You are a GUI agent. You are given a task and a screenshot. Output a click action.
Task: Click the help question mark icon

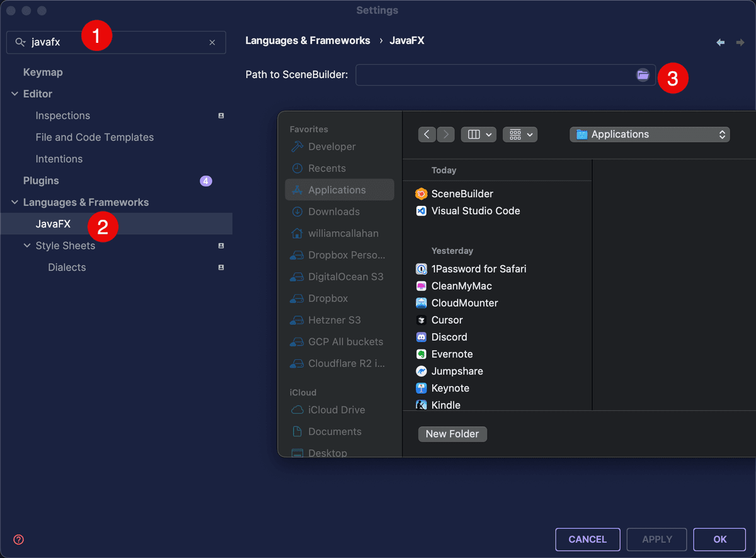click(18, 539)
